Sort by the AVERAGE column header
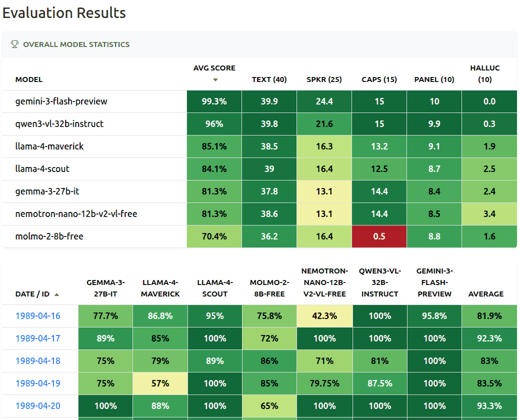Screen dimensions: 520x420 (x=485, y=294)
